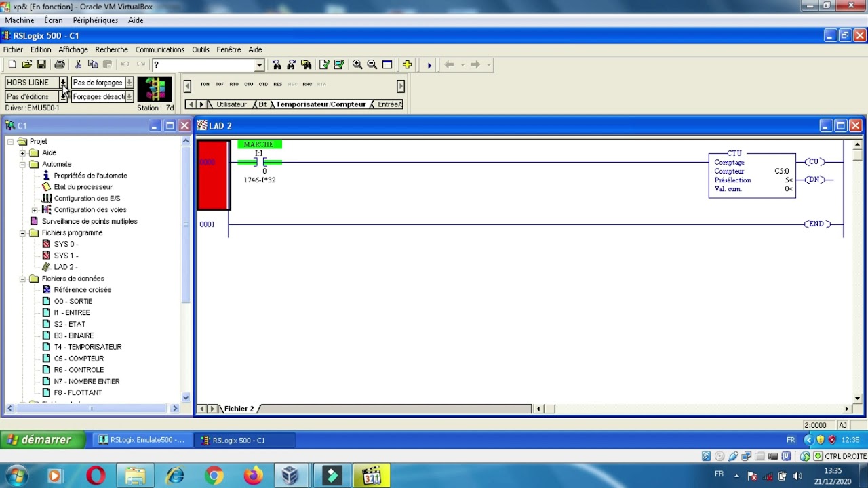The width and height of the screenshot is (868, 488).
Task: Click the yellow plus icon
Action: (407, 64)
